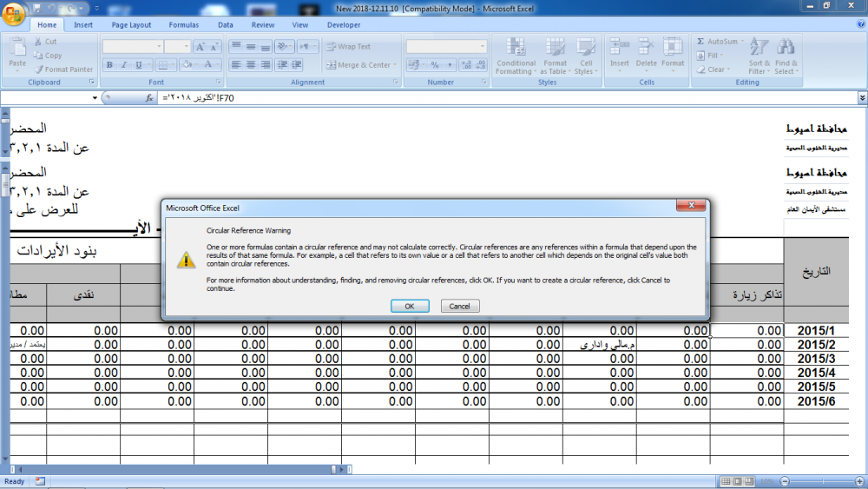This screenshot has height=489, width=868.
Task: Open the Developer tab
Action: pos(344,25)
